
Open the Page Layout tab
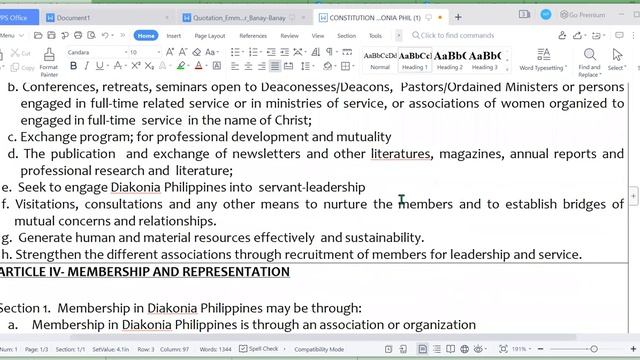pos(210,36)
